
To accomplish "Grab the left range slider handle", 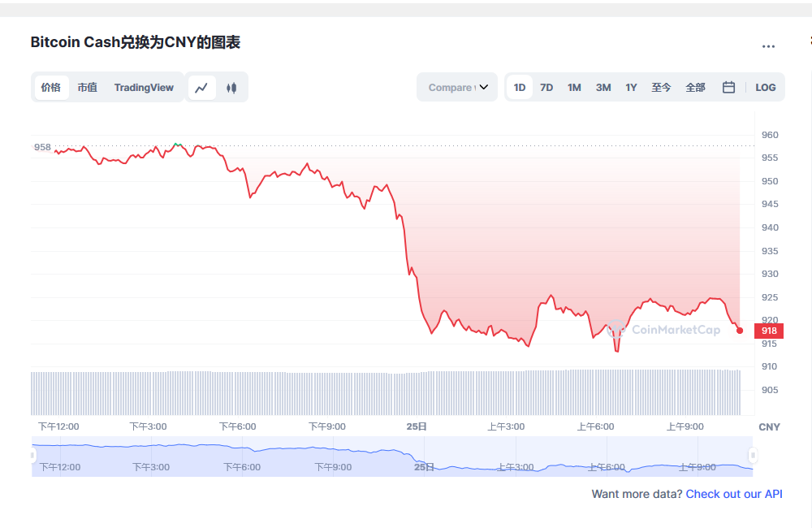I will point(32,456).
